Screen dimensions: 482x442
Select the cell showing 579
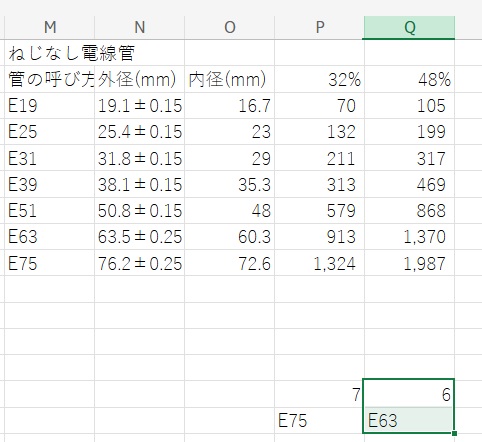(x=320, y=211)
